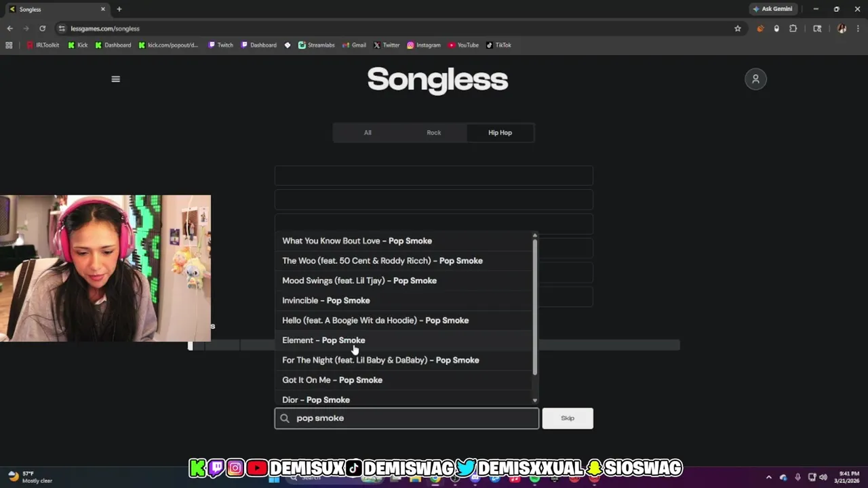This screenshot has width=868, height=488.
Task: Open the Chrome profile avatar
Action: [842, 28]
